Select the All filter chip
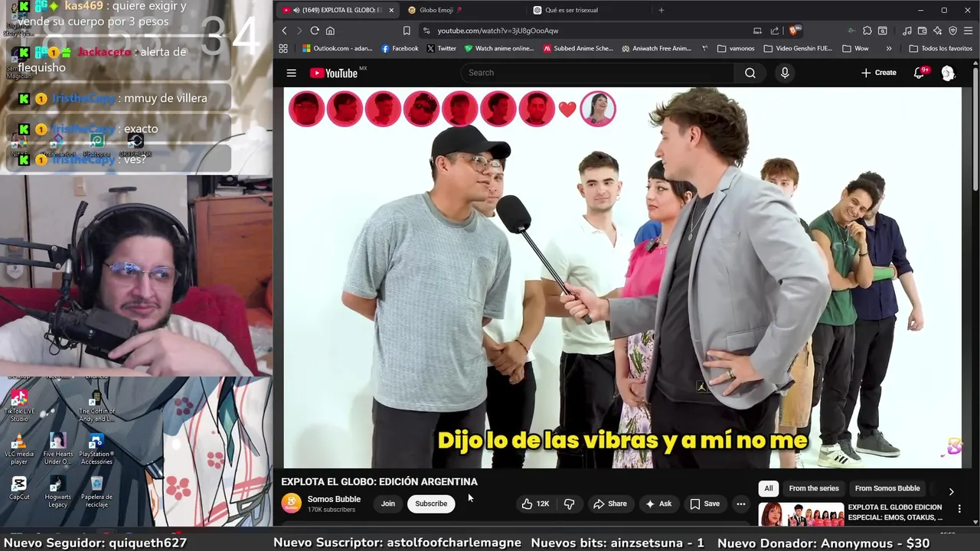The width and height of the screenshot is (980, 551). coord(768,488)
